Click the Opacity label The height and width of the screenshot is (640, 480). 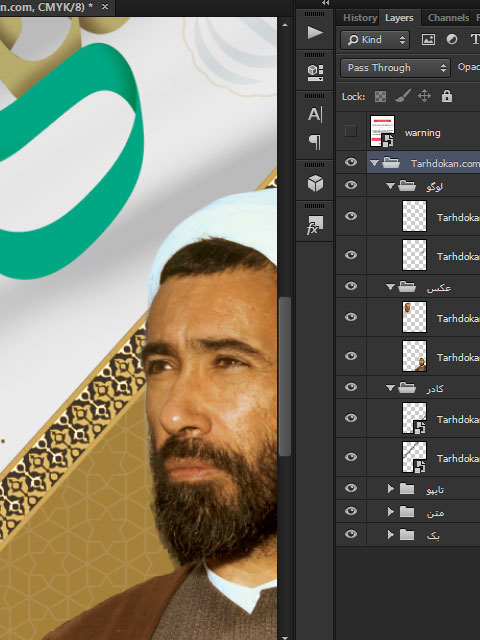(x=469, y=67)
